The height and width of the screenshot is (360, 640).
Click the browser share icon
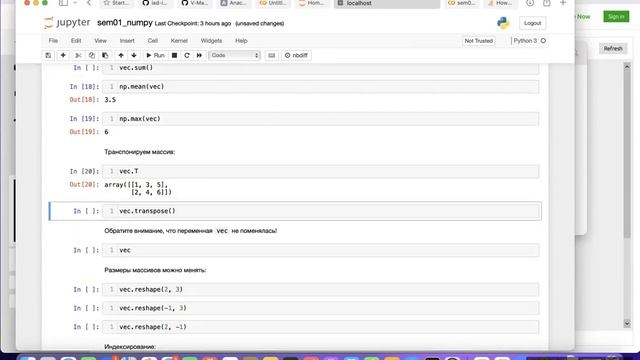pyautogui.click(x=547, y=3)
